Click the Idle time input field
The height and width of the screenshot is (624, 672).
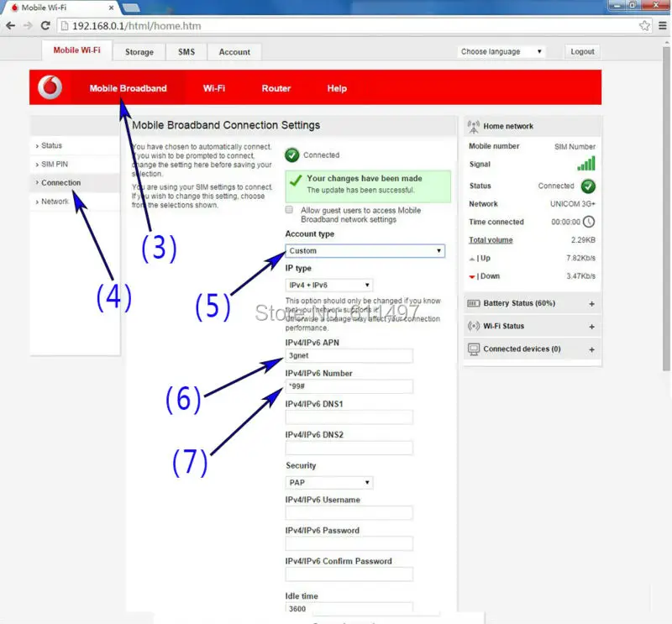coord(349,608)
